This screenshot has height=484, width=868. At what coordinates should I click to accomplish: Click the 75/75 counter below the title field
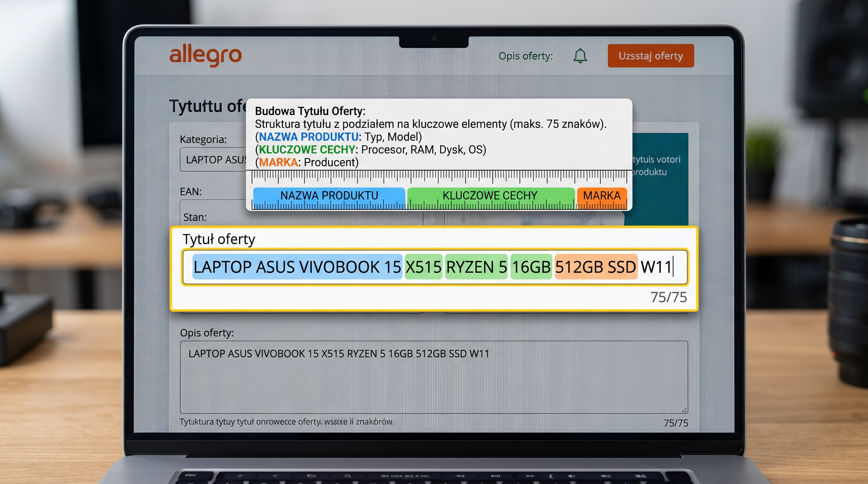pyautogui.click(x=669, y=297)
